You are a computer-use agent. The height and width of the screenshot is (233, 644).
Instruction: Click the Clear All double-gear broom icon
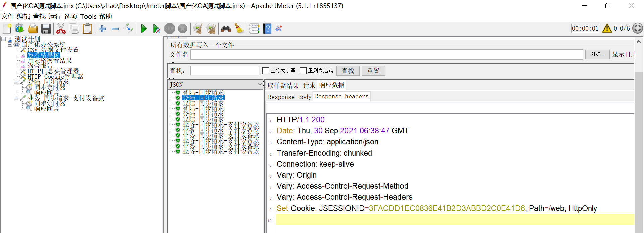click(x=211, y=28)
